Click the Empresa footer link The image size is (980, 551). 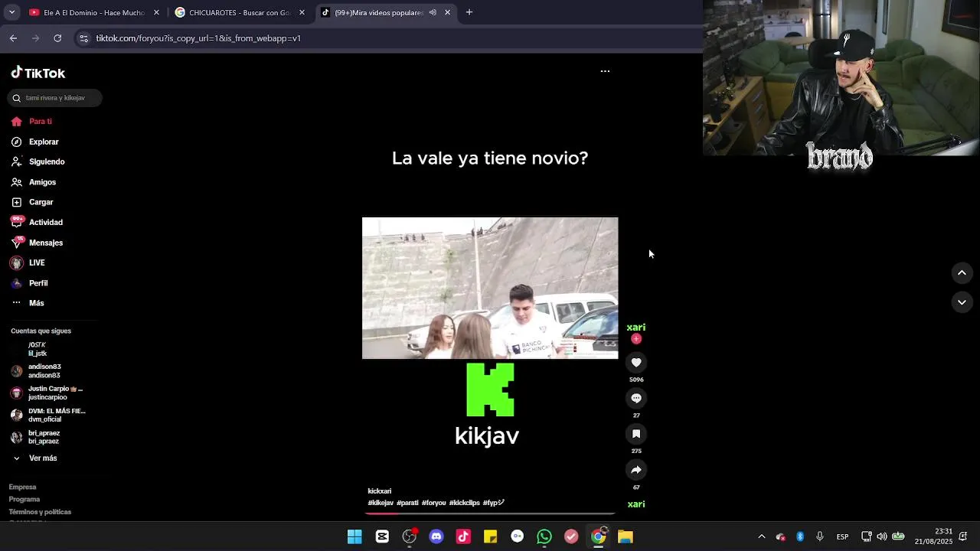(x=22, y=487)
